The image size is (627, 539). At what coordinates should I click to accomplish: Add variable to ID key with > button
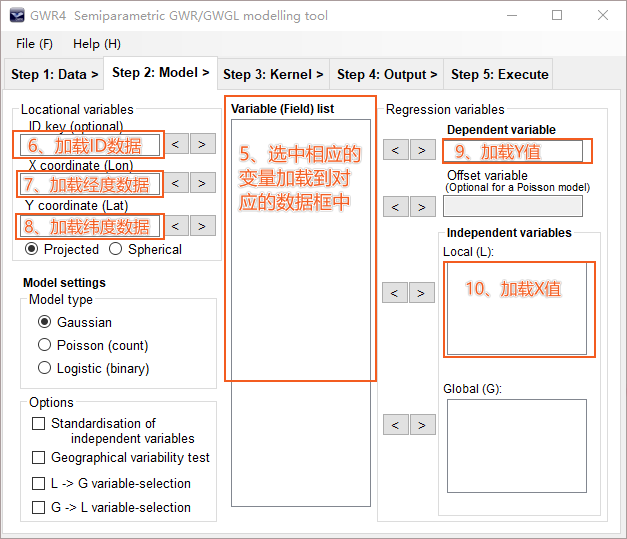click(x=202, y=144)
